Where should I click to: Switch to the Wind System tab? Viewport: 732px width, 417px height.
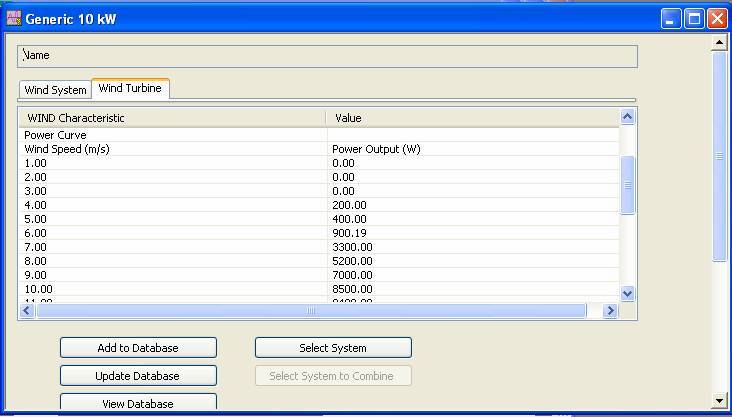click(x=55, y=90)
